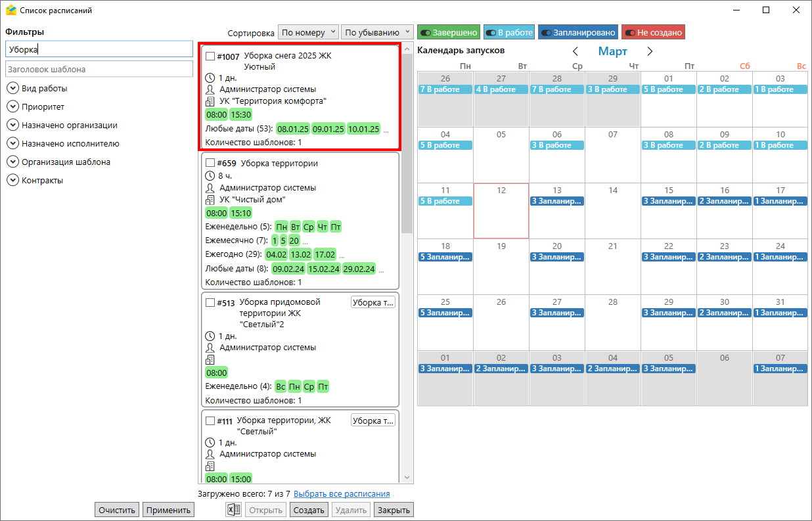812x521 pixels.
Task: Click the Заголовок шаблона input field
Action: click(x=99, y=69)
